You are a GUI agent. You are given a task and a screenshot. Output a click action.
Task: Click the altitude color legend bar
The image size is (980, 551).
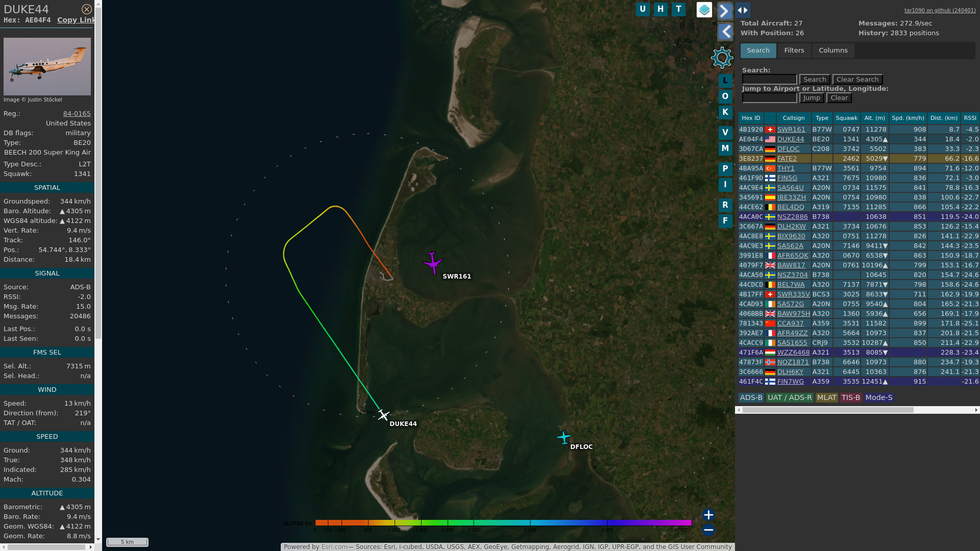click(x=503, y=522)
